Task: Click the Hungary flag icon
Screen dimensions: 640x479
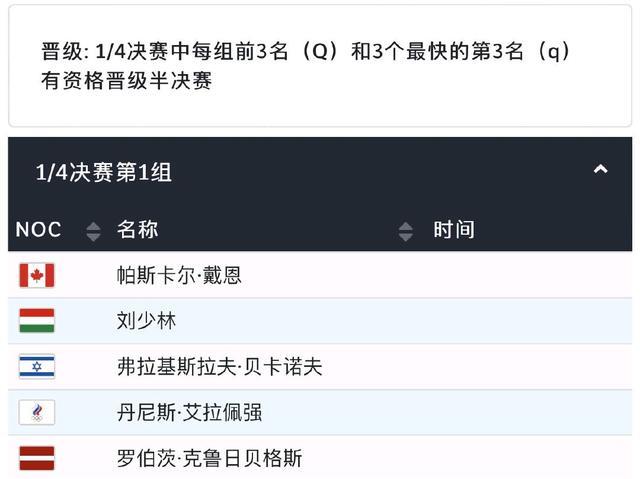Action: (x=37, y=321)
